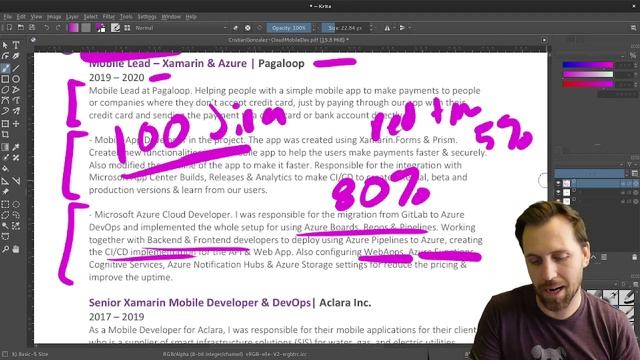Select the Polygon tool
The height and width of the screenshot is (360, 640).
(5, 89)
